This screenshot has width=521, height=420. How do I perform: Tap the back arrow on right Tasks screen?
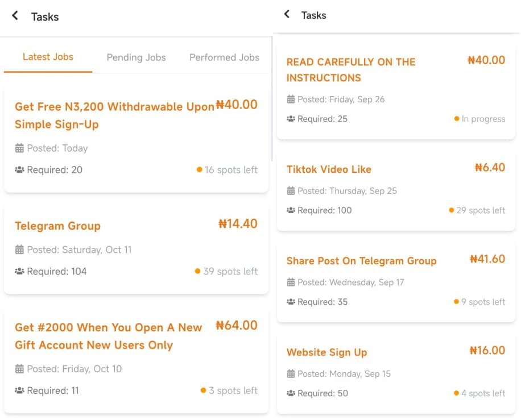(287, 14)
